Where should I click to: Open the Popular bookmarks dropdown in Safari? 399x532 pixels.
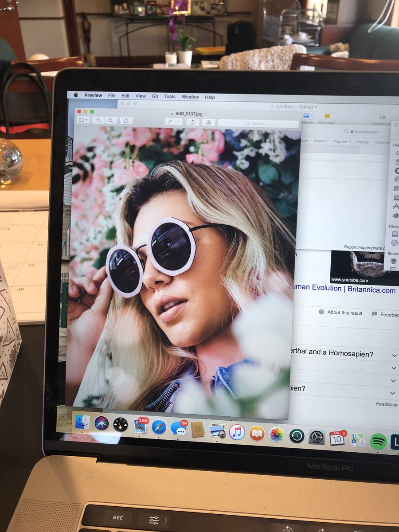click(343, 141)
